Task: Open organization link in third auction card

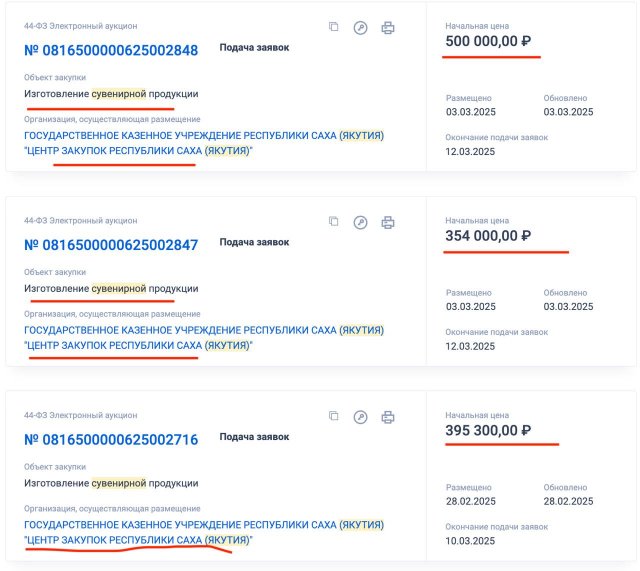Action: 204,532
